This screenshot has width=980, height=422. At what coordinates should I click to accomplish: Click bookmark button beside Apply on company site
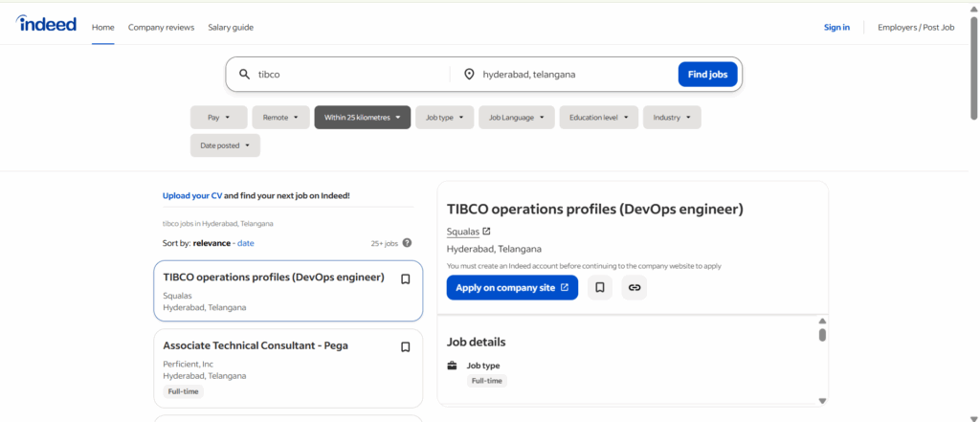600,288
